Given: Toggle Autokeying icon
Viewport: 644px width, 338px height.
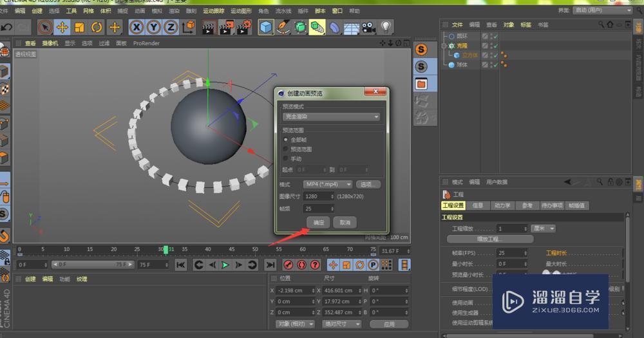Looking at the screenshot, I should 302,265.
